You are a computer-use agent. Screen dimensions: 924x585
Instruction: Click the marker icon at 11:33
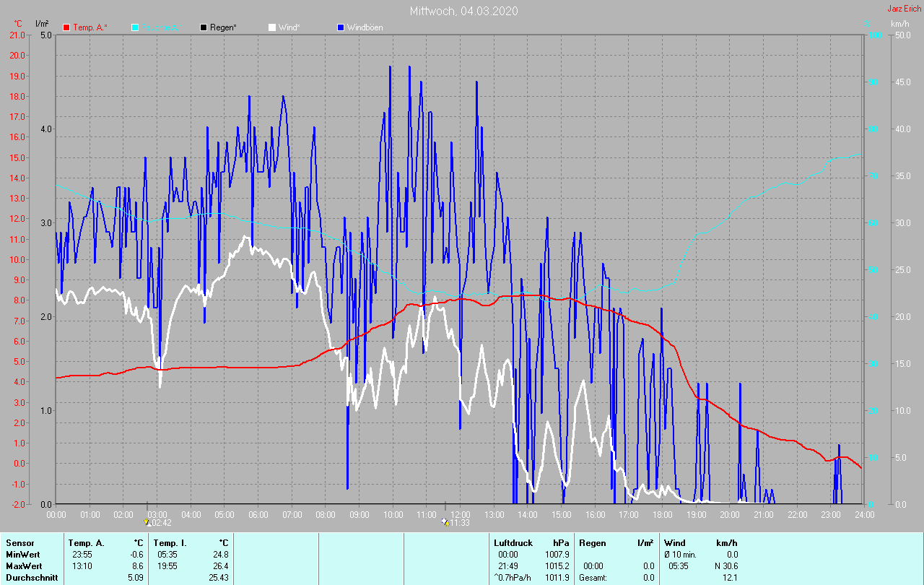pos(445,521)
